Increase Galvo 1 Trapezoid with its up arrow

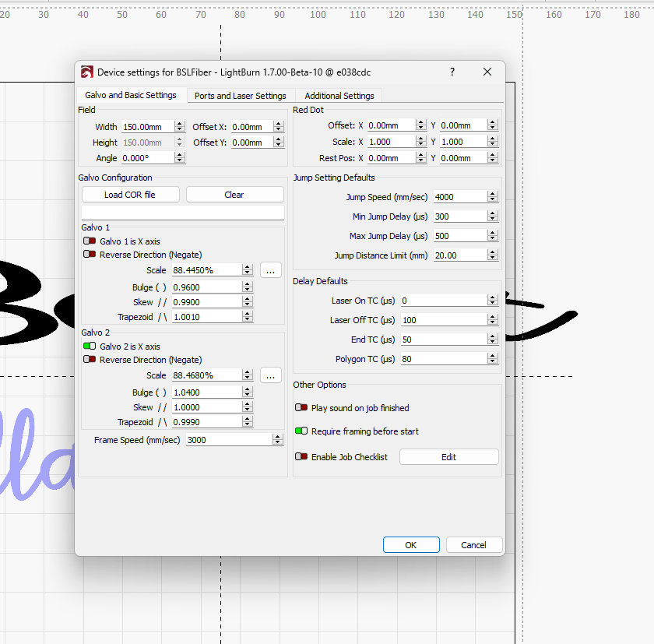pos(248,314)
